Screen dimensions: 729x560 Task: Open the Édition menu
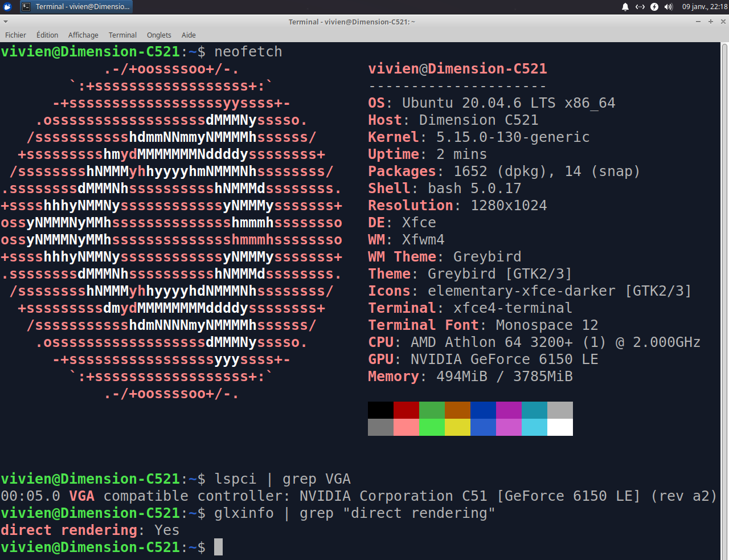pos(47,35)
